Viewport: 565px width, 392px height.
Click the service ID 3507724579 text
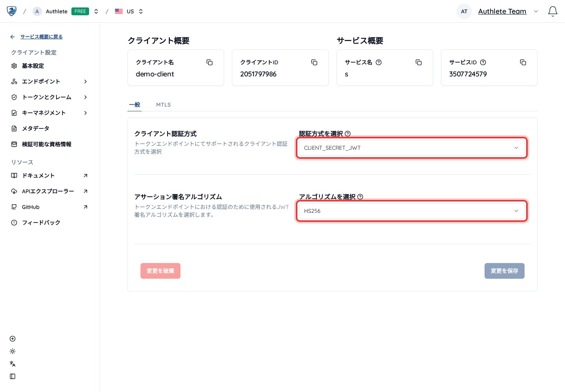[468, 74]
